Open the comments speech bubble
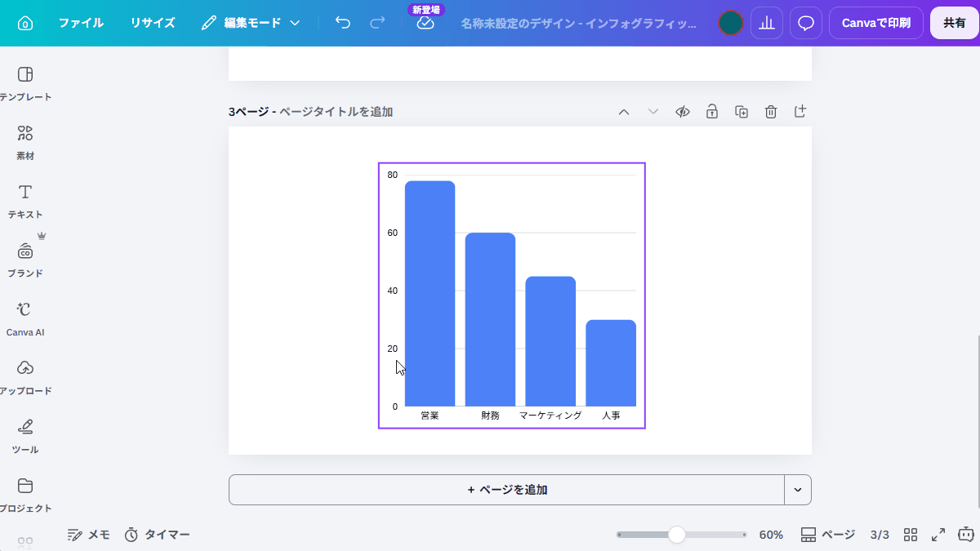The image size is (980, 551). pos(806,23)
